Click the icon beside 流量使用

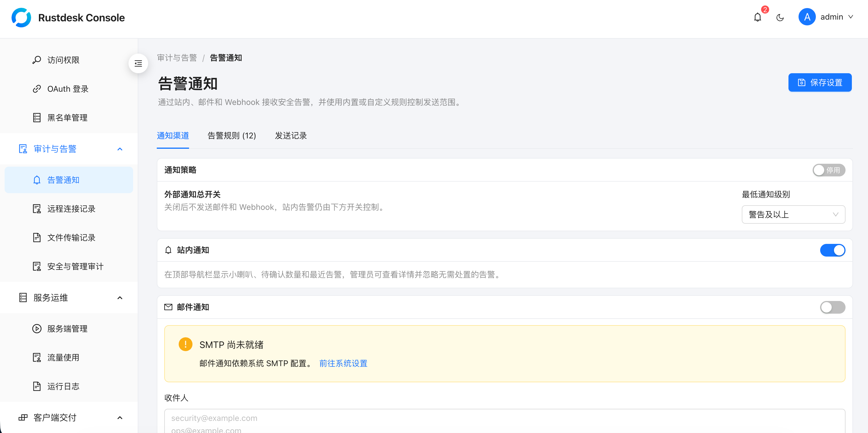[x=37, y=357]
